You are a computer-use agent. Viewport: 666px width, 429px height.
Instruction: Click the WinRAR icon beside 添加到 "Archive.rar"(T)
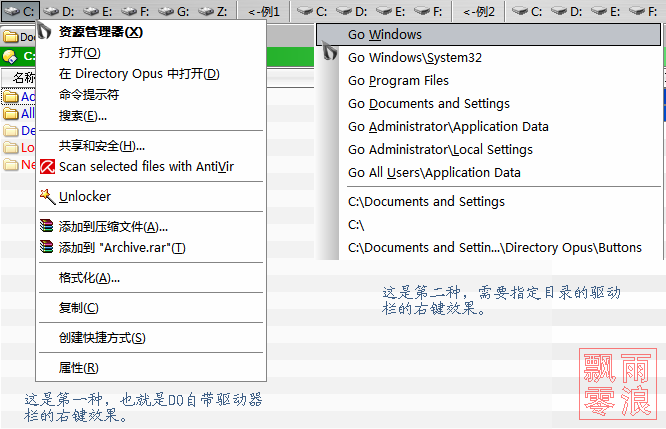click(47, 246)
